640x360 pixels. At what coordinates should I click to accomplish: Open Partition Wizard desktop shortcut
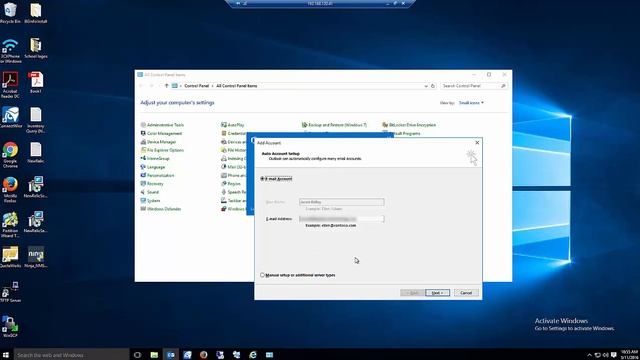(x=10, y=224)
